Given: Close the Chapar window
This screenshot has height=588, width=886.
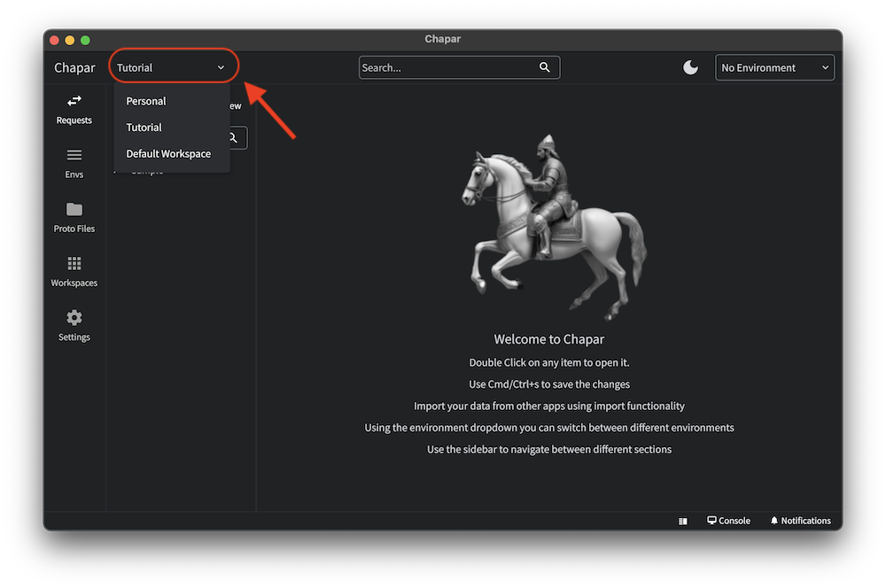Looking at the screenshot, I should 54,40.
